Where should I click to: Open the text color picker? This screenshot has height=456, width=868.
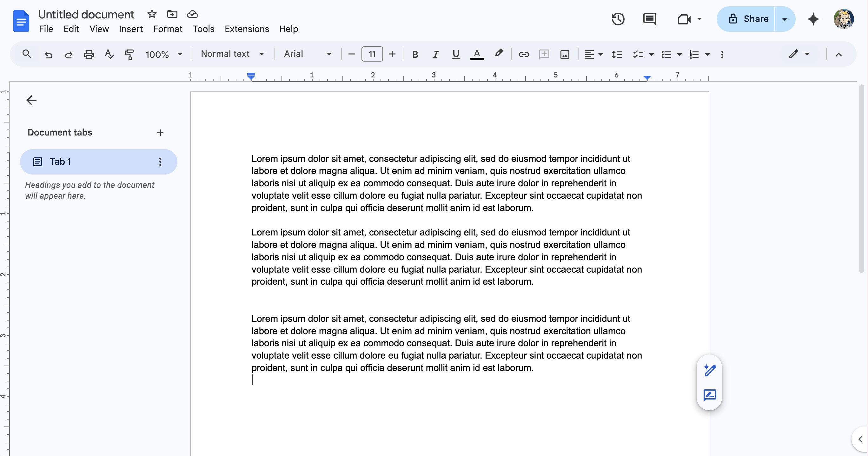point(476,54)
